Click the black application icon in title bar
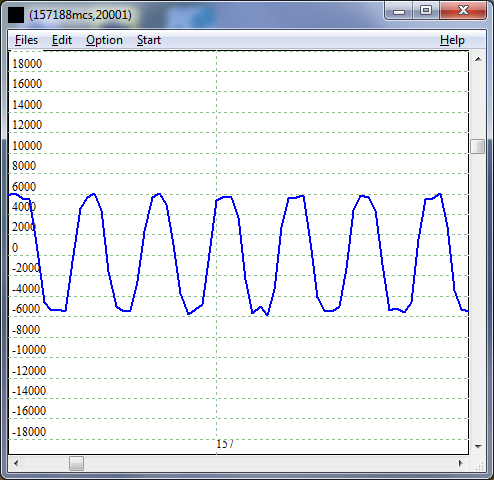494x480 pixels. (16, 15)
